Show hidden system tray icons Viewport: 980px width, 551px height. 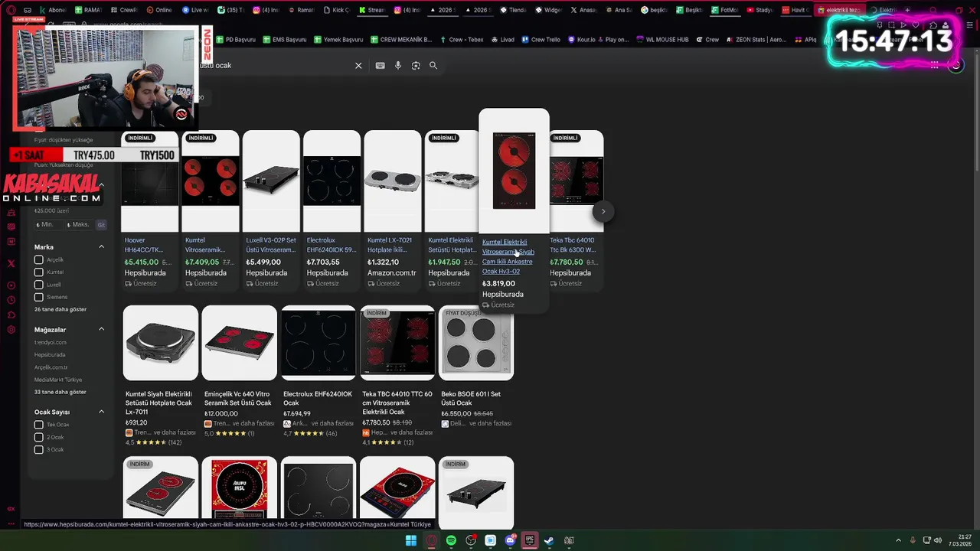click(898, 540)
